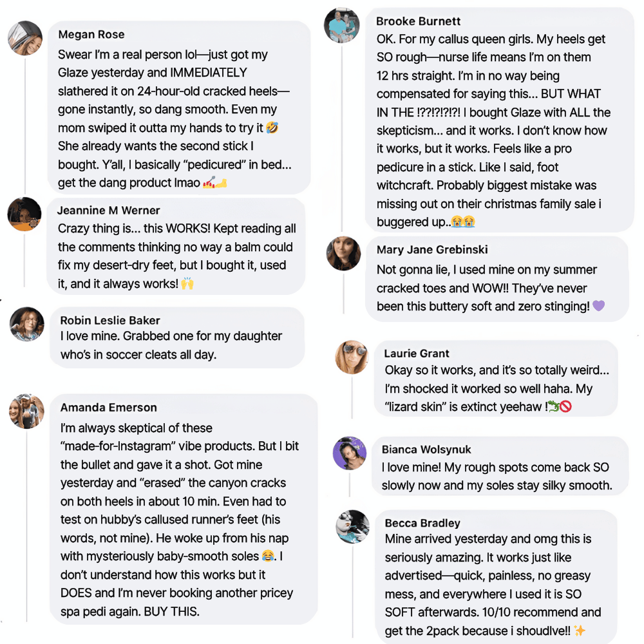This screenshot has width=644, height=644.
Task: Open Laurie Grant's name link
Action: [417, 354]
